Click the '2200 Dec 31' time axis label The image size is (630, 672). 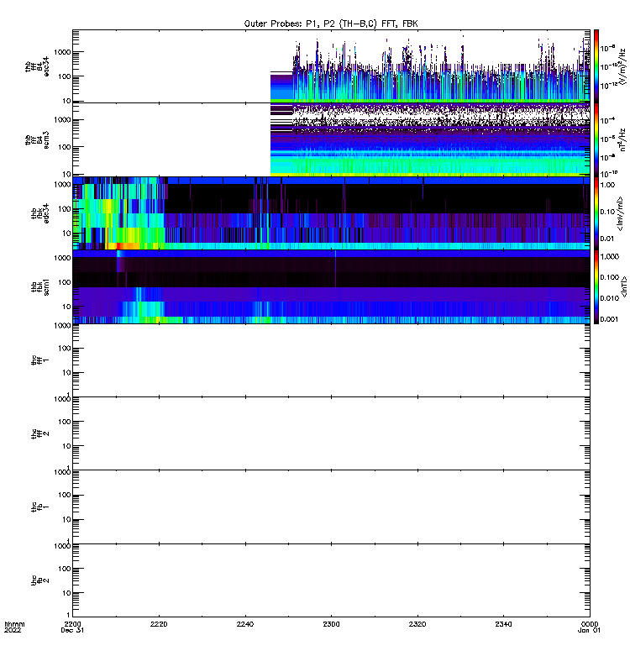tap(72, 627)
